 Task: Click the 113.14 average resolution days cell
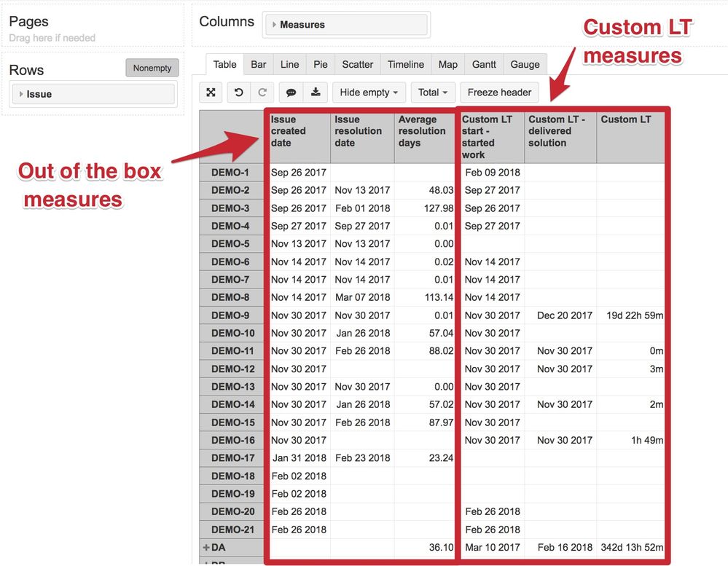(x=424, y=297)
